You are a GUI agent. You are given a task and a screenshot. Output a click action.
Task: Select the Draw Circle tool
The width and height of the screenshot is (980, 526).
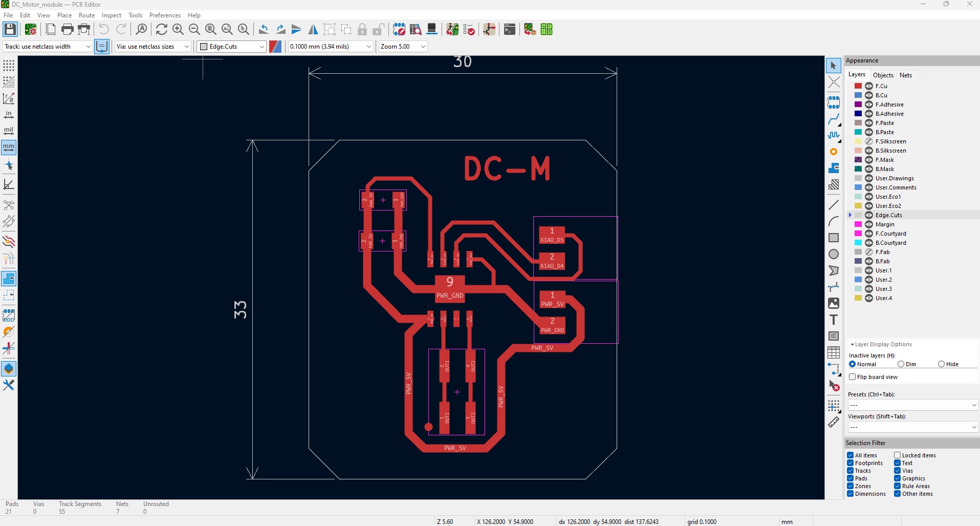(834, 254)
